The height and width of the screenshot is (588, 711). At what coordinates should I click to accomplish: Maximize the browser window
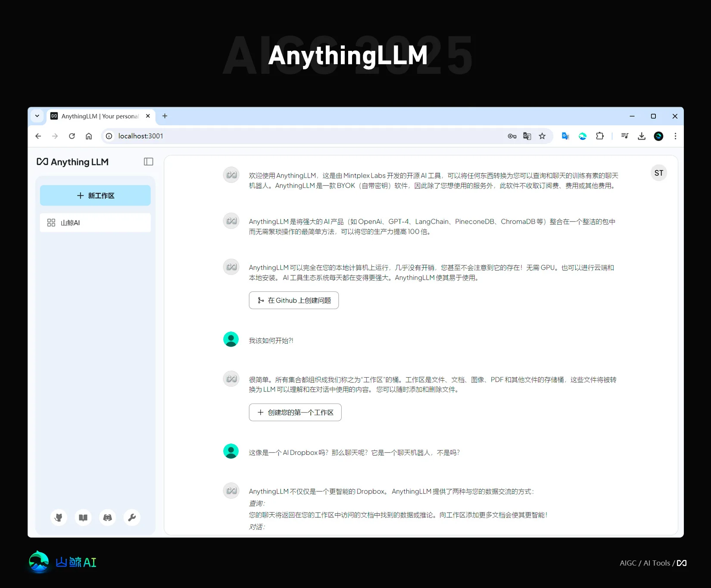tap(653, 116)
